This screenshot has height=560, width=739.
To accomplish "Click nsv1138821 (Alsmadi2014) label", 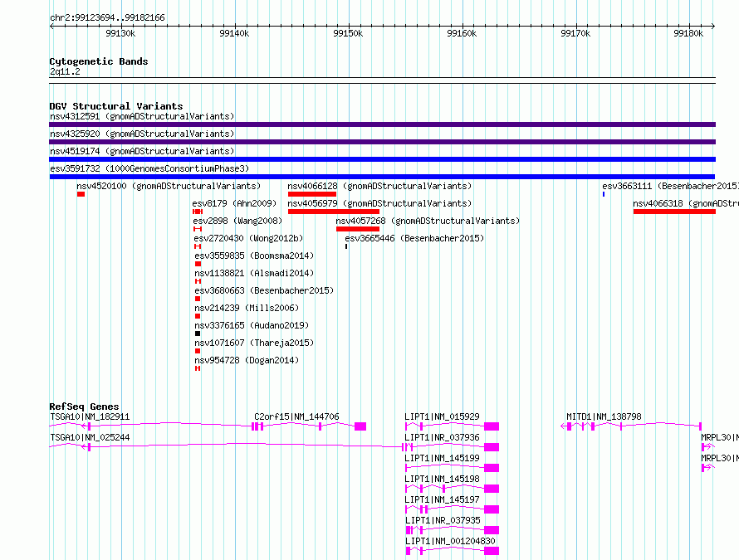I will [x=254, y=273].
